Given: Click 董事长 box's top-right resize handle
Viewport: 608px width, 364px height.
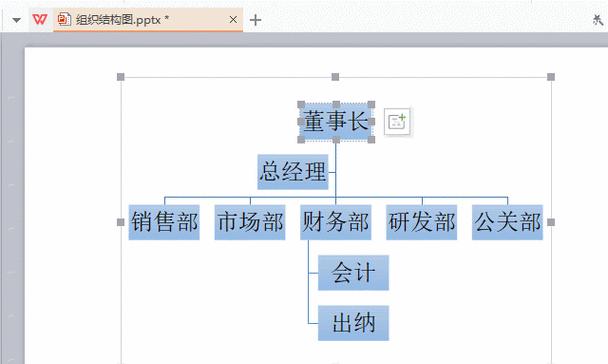Looking at the screenshot, I should (x=371, y=104).
